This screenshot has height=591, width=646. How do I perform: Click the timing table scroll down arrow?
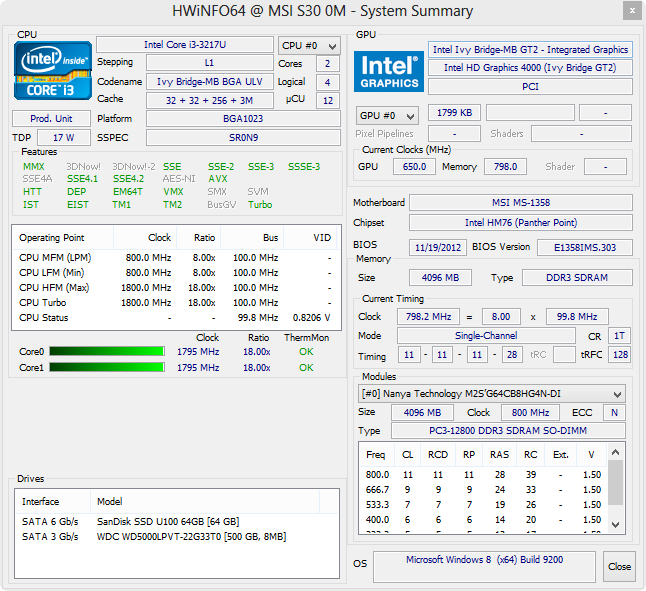(616, 524)
